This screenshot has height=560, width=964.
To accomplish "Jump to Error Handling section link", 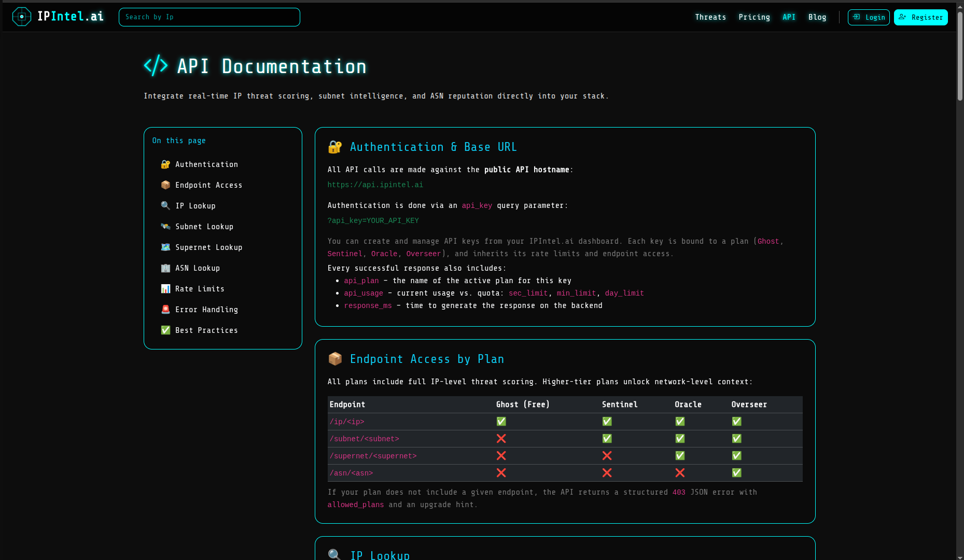I will coord(206,310).
